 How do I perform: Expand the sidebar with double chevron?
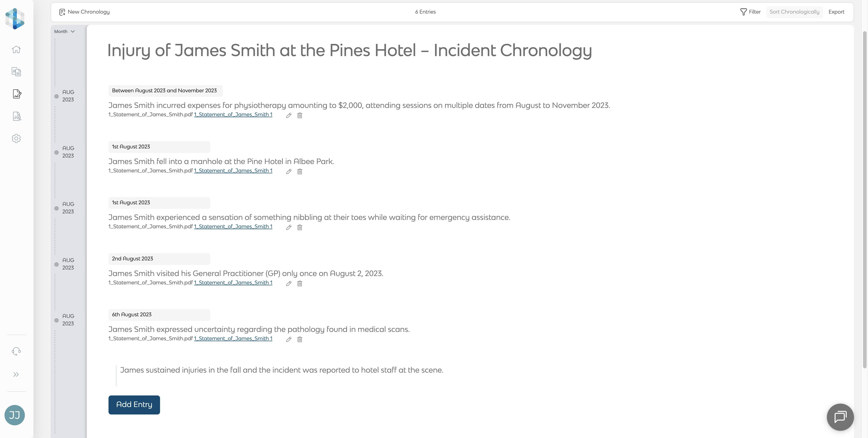tap(16, 375)
